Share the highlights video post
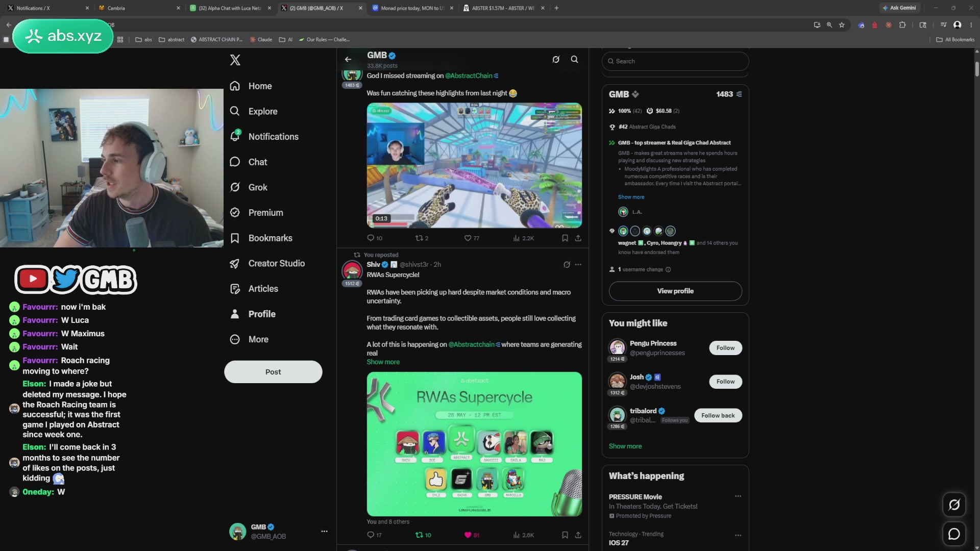 pyautogui.click(x=578, y=238)
